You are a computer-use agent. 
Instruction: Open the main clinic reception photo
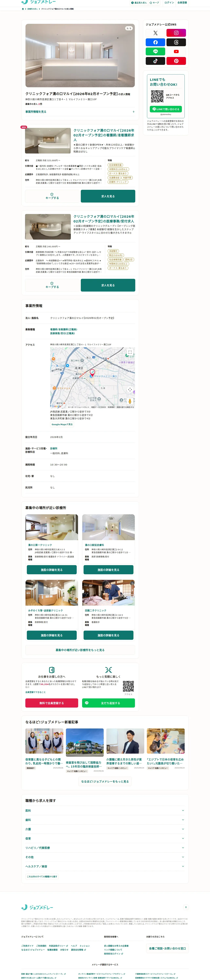click(x=80, y=56)
